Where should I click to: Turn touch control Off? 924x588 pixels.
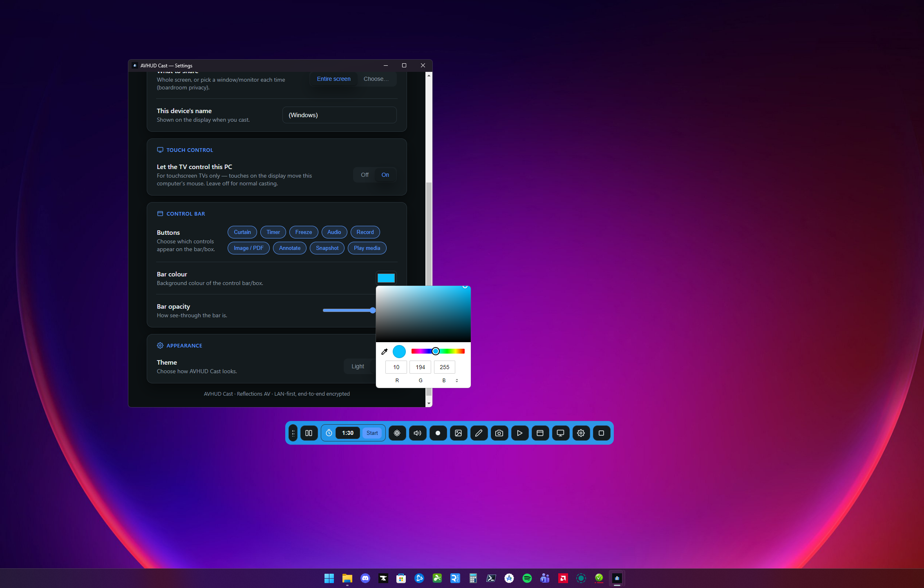pyautogui.click(x=365, y=175)
